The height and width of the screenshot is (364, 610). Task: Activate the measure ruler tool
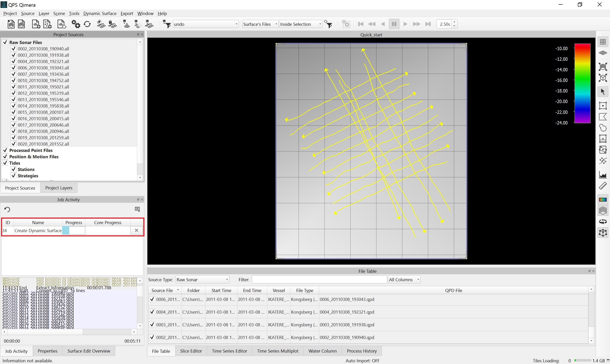click(x=603, y=186)
